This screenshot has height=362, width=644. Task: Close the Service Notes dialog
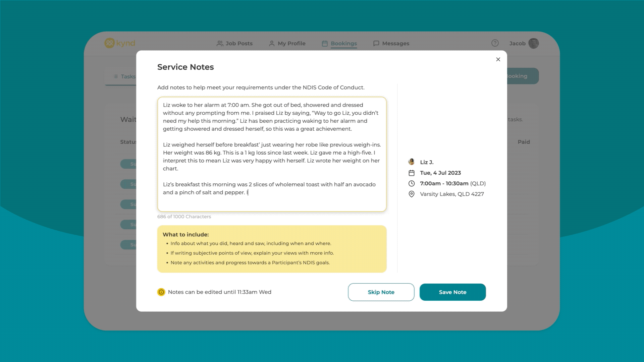tap(498, 59)
